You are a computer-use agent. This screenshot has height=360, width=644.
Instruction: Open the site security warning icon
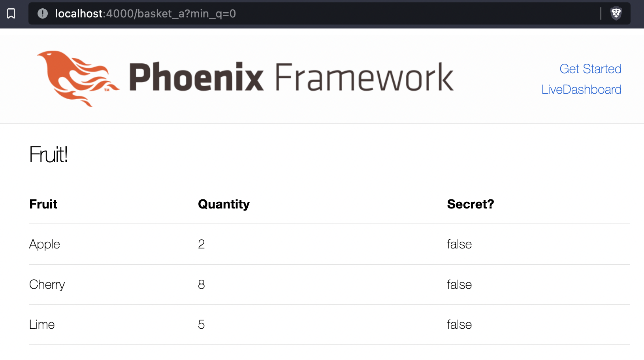click(43, 13)
